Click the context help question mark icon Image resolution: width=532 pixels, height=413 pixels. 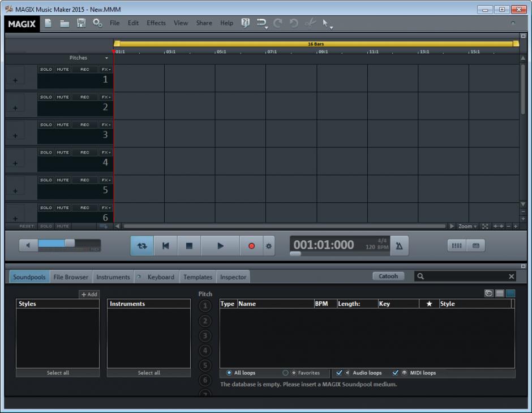pyautogui.click(x=245, y=23)
